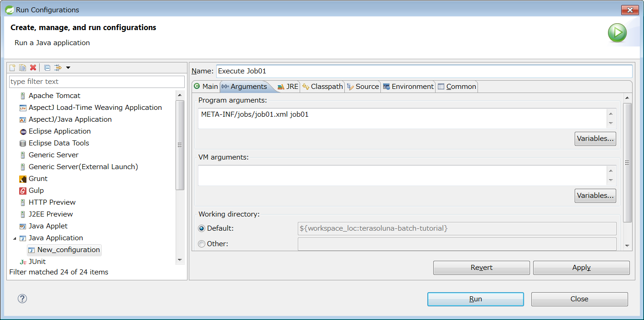Screen dimensions: 644x320
Task: Select Default working directory radio button
Action: click(x=202, y=228)
